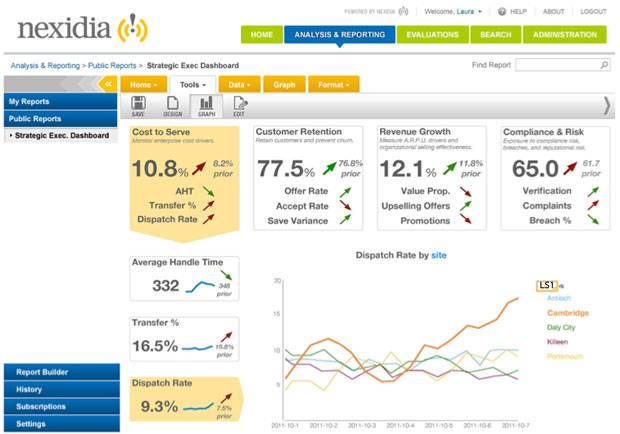Open the Home orange dropdown tab
Screen dimensions: 620x434
tap(144, 85)
